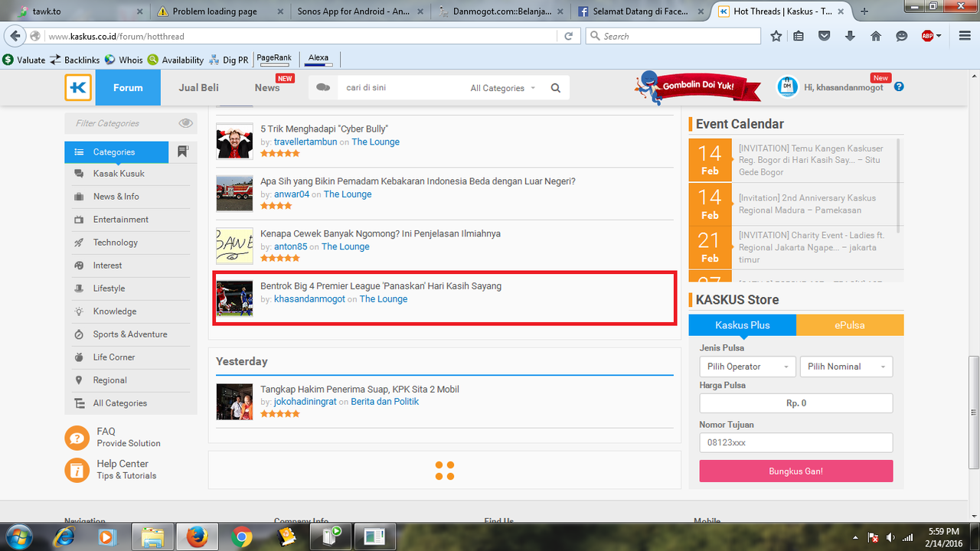Click the Chrome taskbar icon
The width and height of the screenshot is (980, 551).
242,537
